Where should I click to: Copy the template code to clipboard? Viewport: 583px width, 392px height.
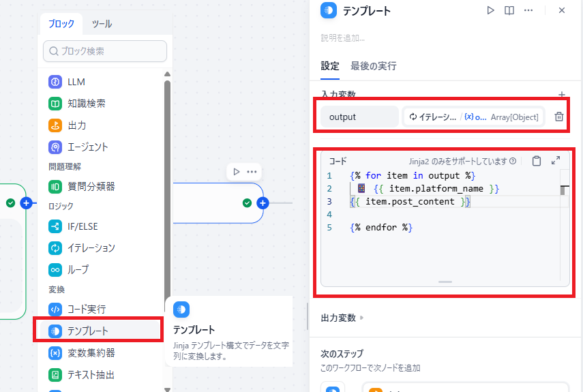(x=537, y=161)
